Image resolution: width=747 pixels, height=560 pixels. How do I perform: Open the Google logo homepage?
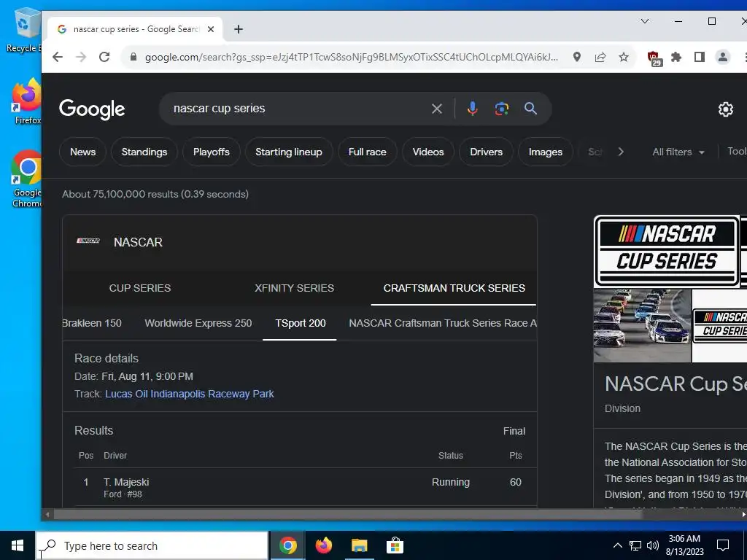(x=92, y=109)
